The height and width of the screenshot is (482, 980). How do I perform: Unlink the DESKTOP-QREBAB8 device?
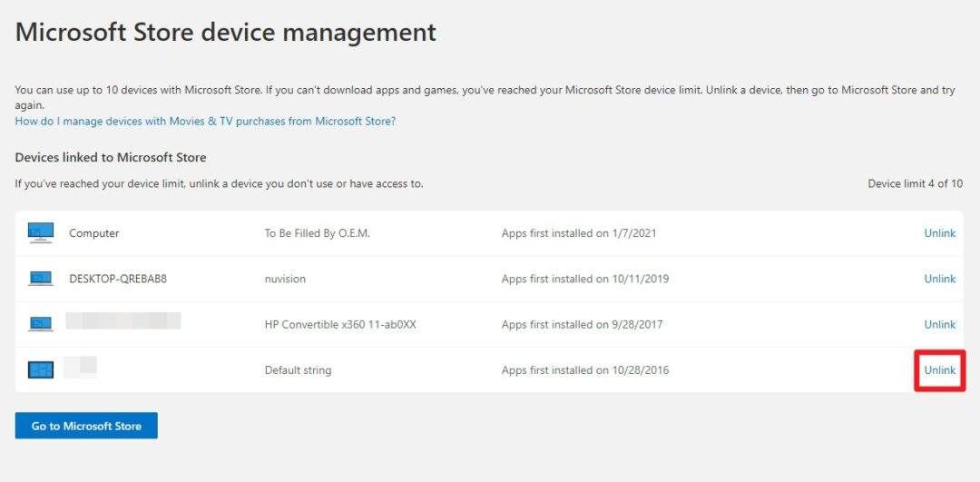[939, 279]
